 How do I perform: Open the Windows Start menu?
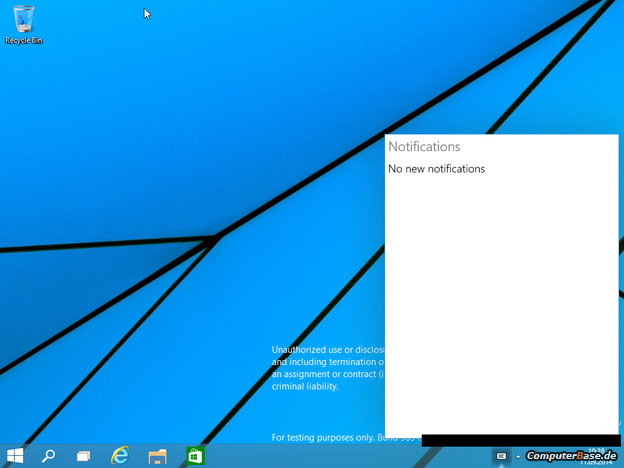(15, 456)
